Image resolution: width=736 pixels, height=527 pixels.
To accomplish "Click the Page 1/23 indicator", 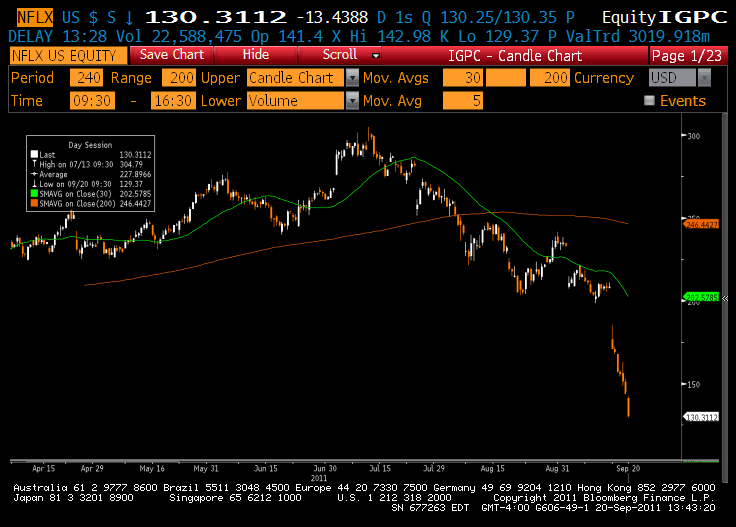I will 687,56.
